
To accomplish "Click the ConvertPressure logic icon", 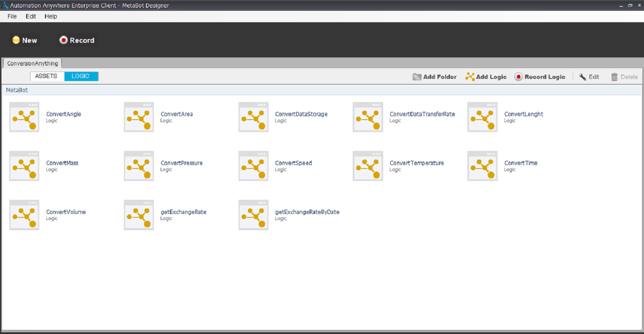I will [139, 166].
